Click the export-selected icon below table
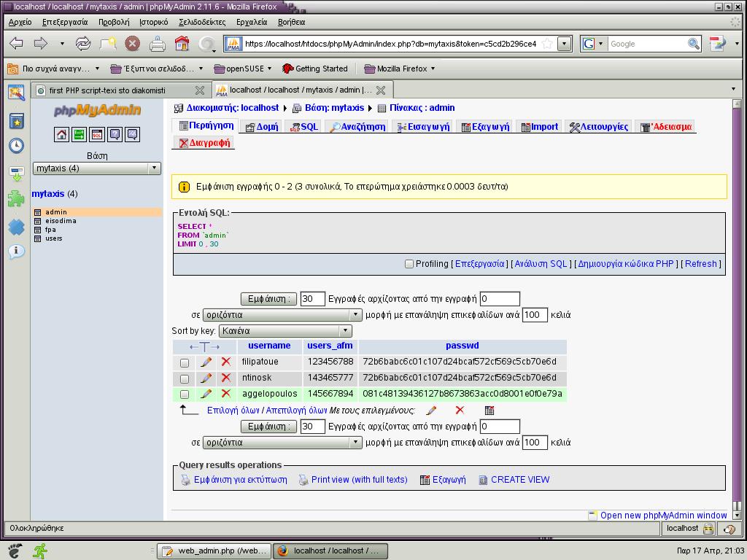Viewport: 747px width, 560px height. [x=489, y=411]
